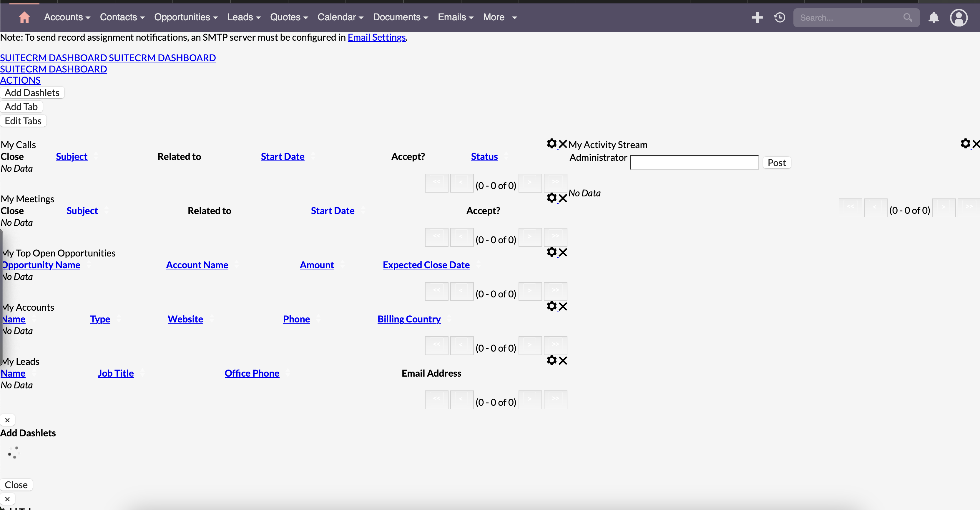Focus the Activity Stream post text field
The width and height of the screenshot is (980, 510).
click(x=694, y=163)
